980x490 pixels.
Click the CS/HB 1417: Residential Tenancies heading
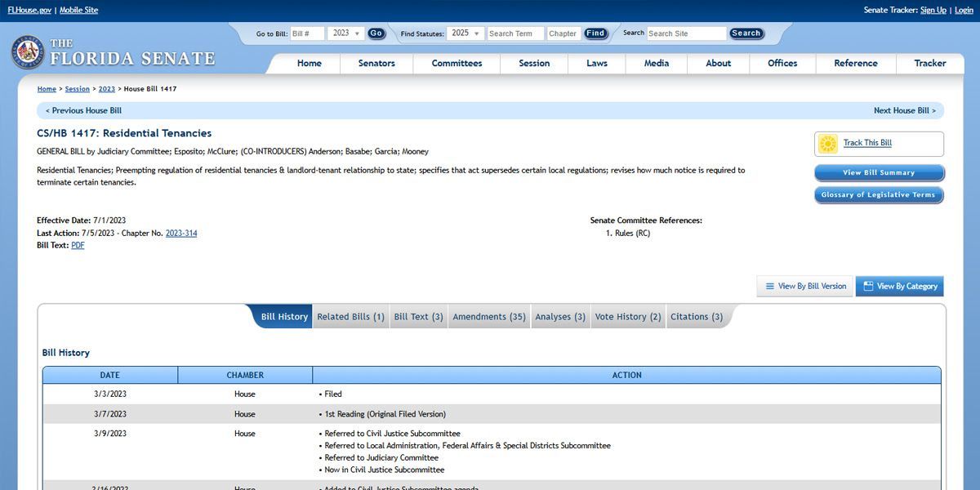coord(124,133)
